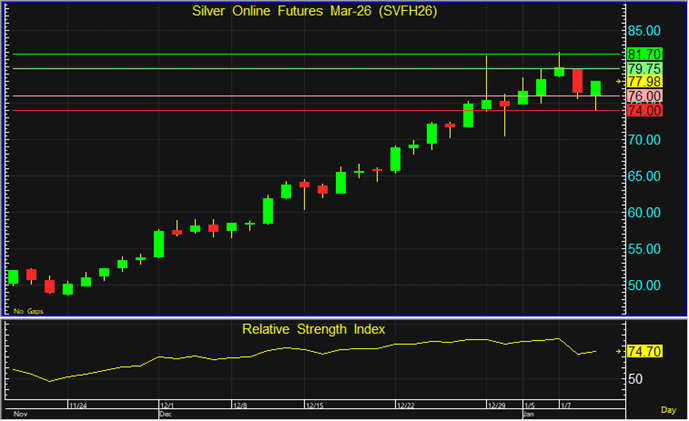Click the 85.00 price axis label
Image resolution: width=689 pixels, height=421 pixels.
point(644,30)
